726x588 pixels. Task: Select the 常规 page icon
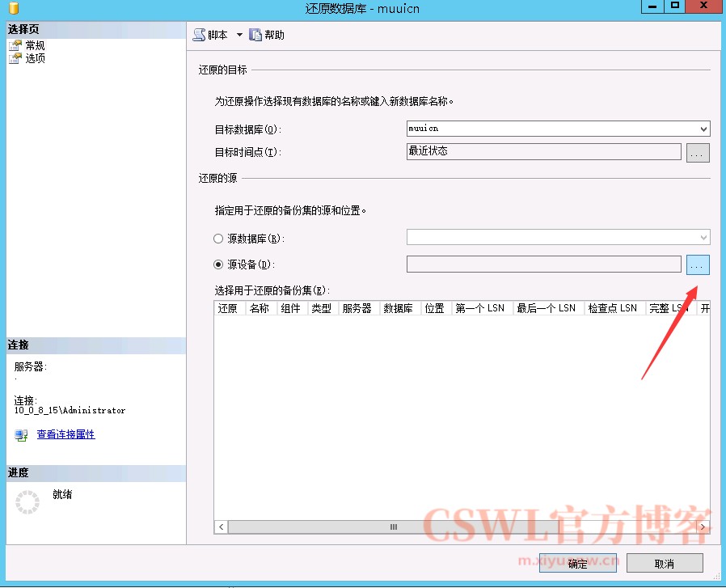coord(15,46)
